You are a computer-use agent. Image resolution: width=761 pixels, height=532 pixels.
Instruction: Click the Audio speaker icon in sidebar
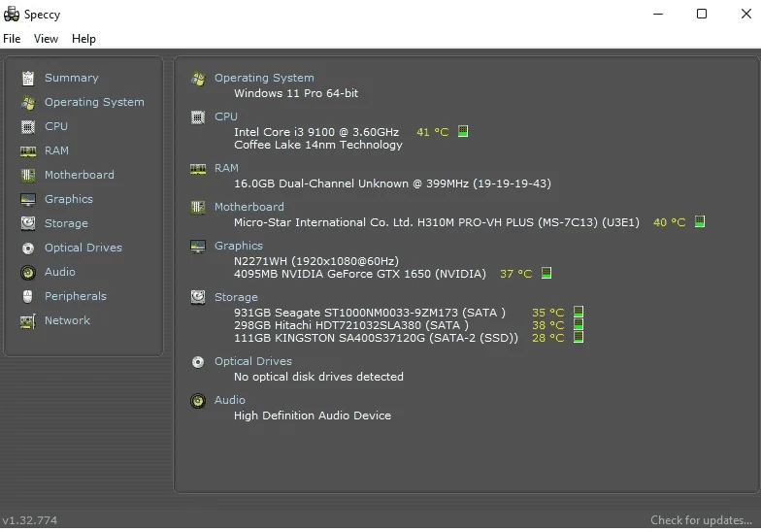pos(28,272)
